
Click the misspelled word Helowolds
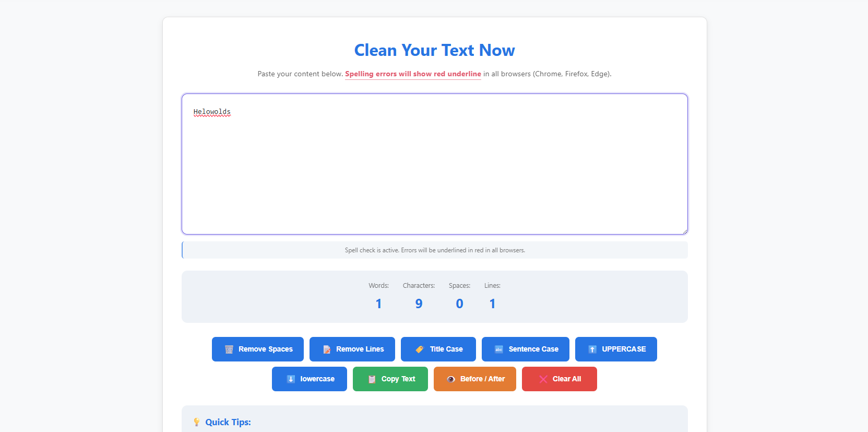click(x=212, y=112)
